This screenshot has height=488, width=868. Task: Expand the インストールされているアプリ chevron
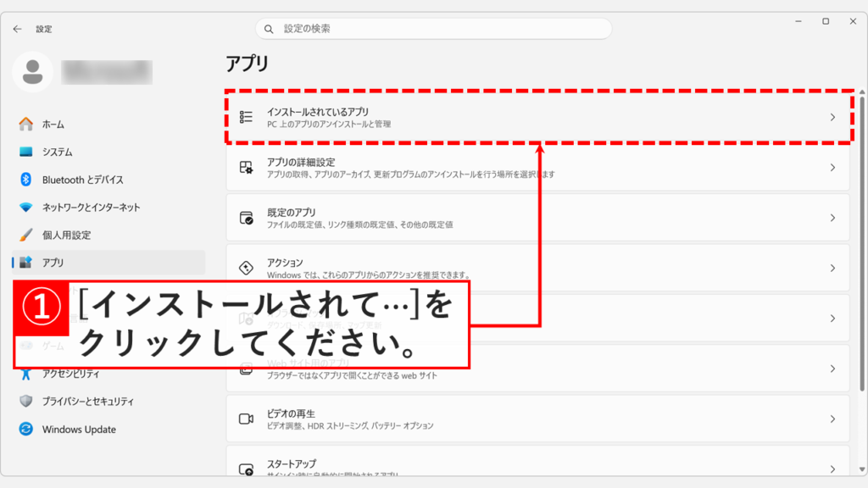[x=832, y=117]
